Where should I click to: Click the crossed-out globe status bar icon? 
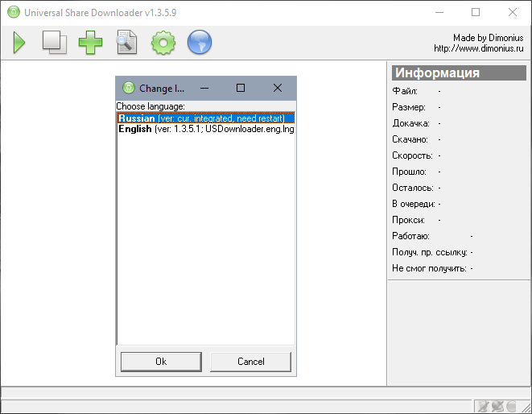(497, 406)
